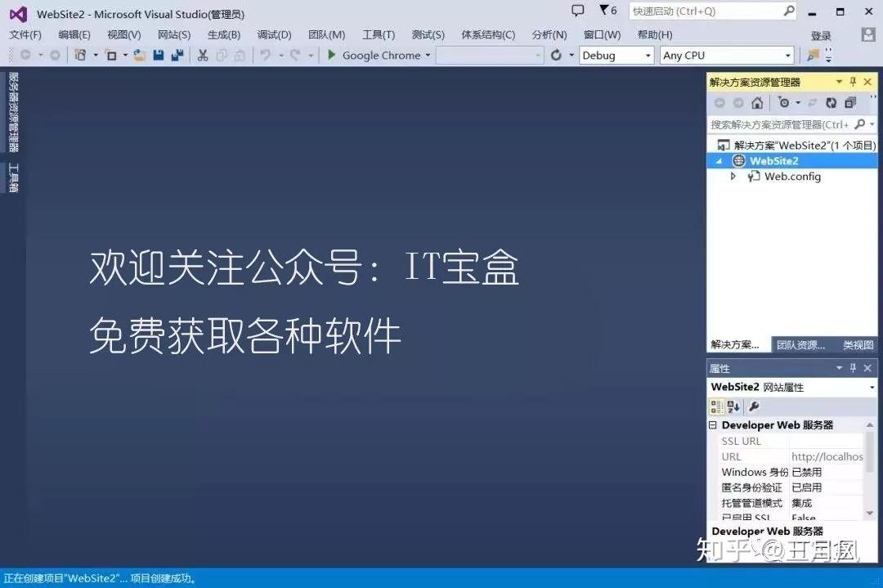
Task: Open a new project from the toolbar
Action: (80, 55)
